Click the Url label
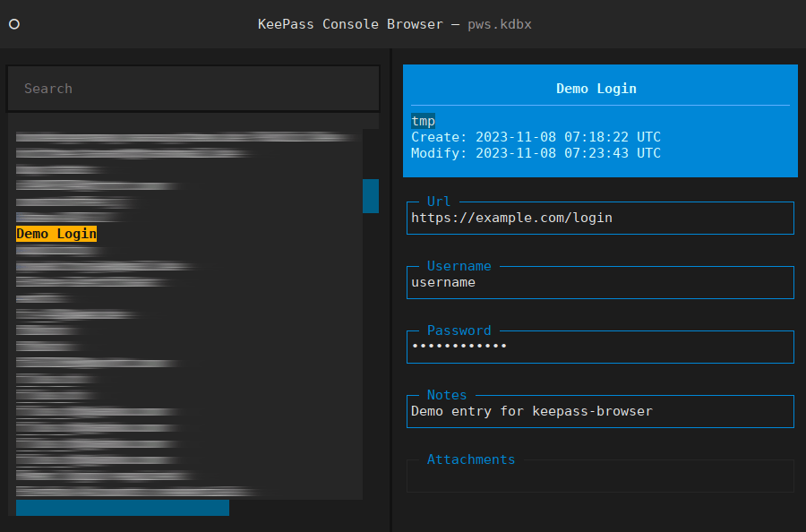 (x=439, y=202)
